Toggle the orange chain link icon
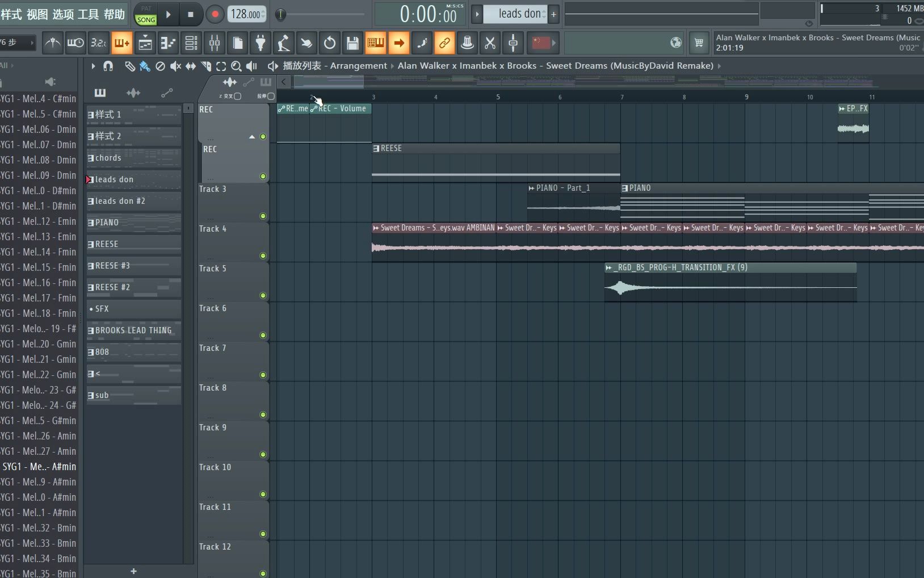 click(444, 43)
